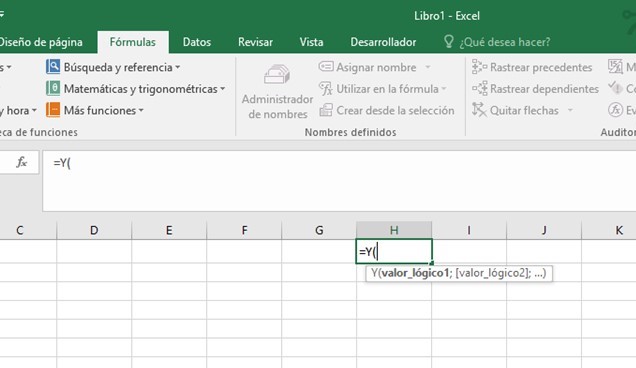Click the fx insert function icon
Image resolution: width=636 pixels, height=368 pixels.
click(x=21, y=162)
